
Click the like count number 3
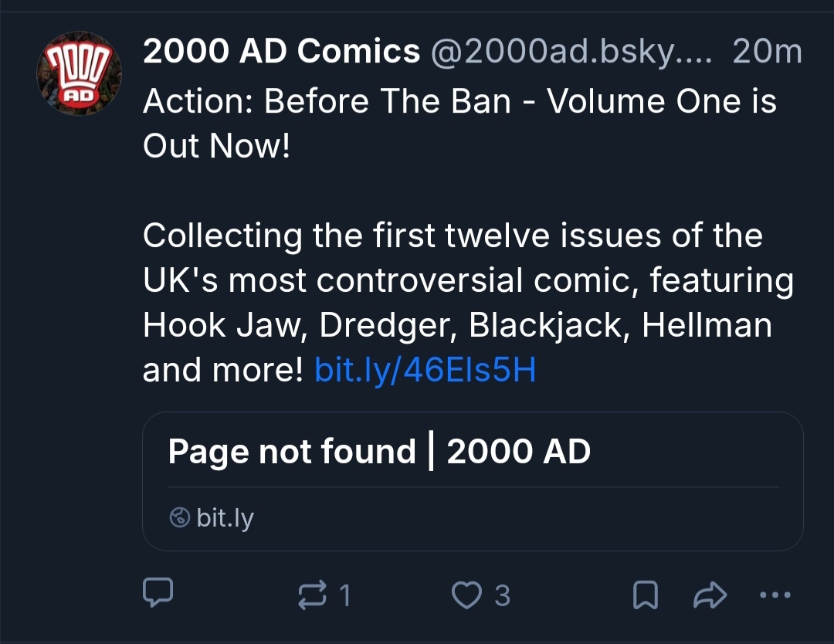(x=502, y=595)
